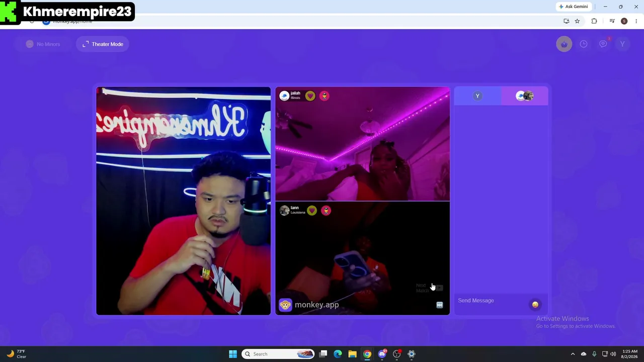Skip to next match icon
644x362 pixels.
[439, 305]
